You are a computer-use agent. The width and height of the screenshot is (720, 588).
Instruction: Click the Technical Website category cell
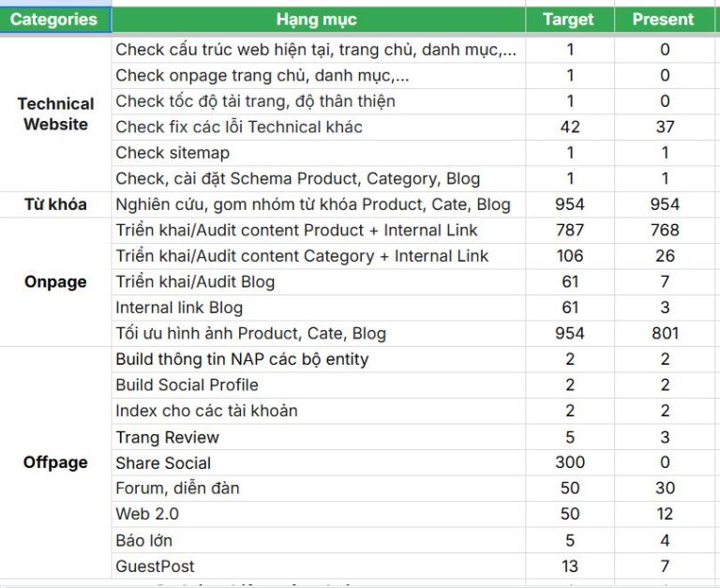pyautogui.click(x=55, y=114)
